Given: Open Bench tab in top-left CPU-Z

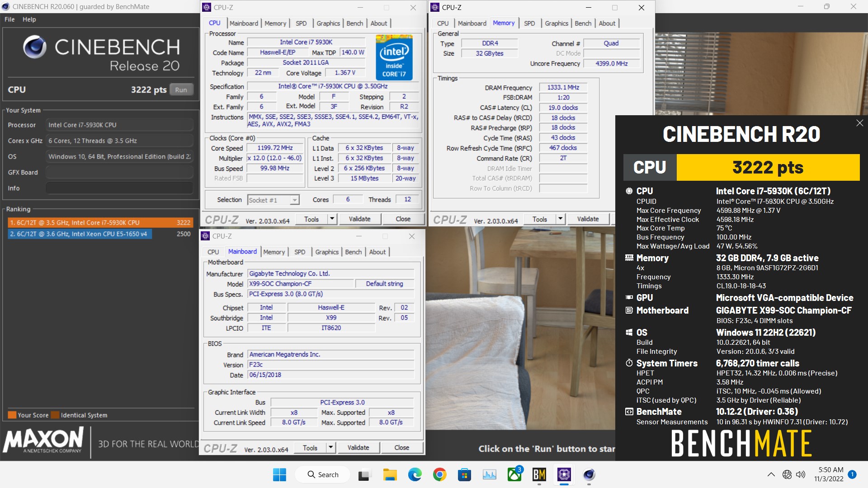Looking at the screenshot, I should (x=355, y=23).
